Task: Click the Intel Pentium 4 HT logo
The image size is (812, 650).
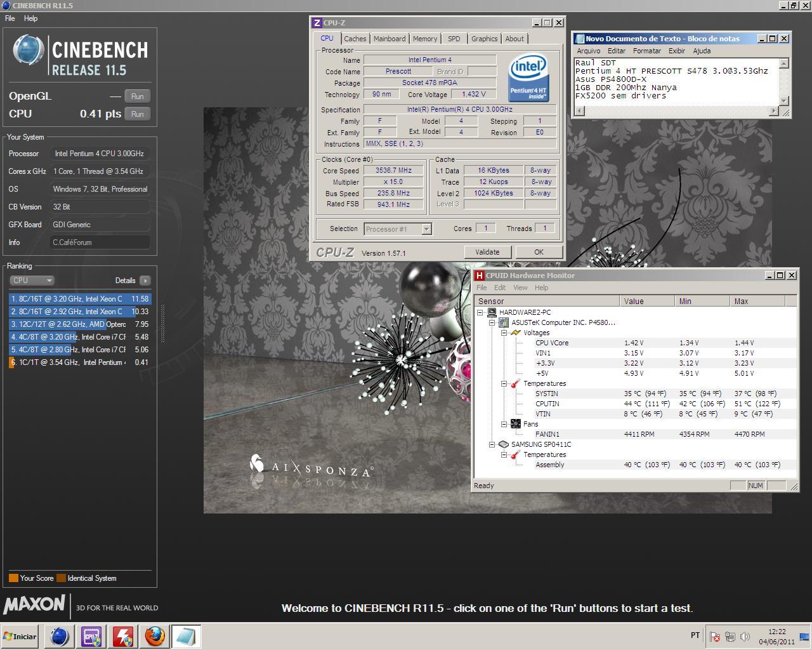Action: (x=529, y=77)
